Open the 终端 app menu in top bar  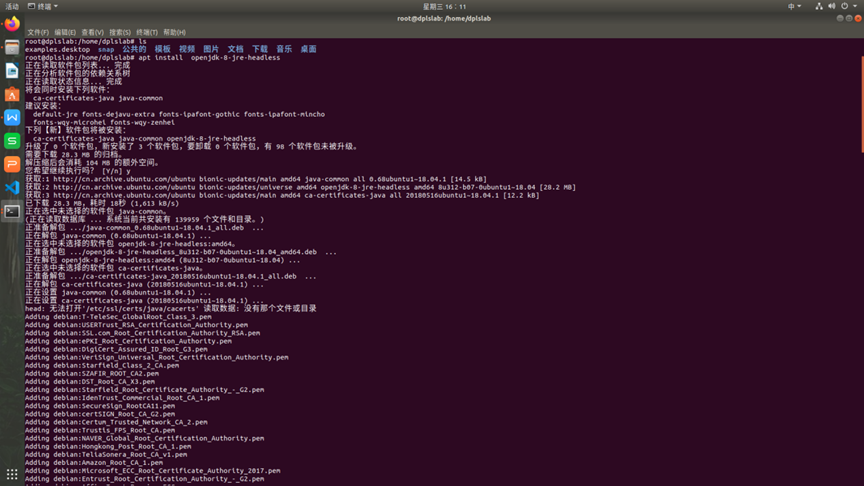pyautogui.click(x=43, y=7)
